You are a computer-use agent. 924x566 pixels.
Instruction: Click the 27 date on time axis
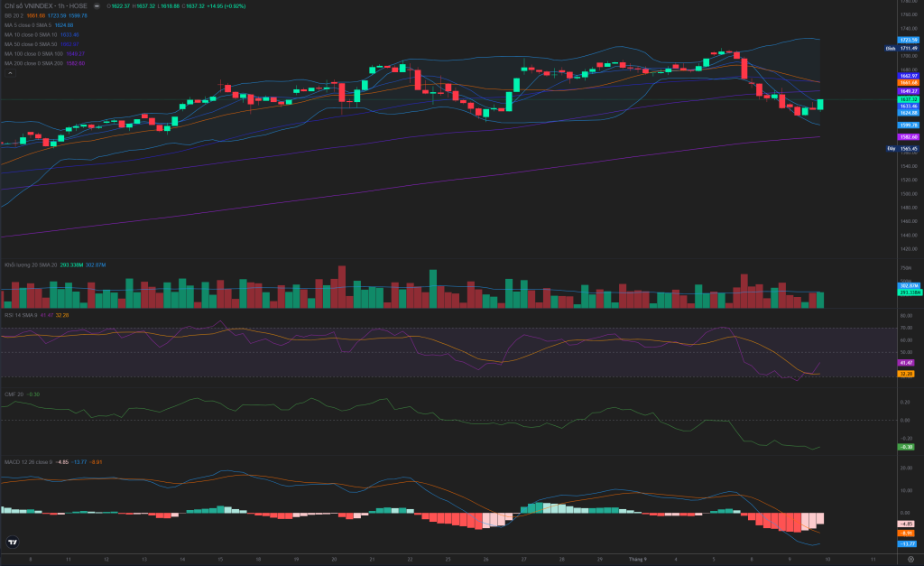click(523, 559)
